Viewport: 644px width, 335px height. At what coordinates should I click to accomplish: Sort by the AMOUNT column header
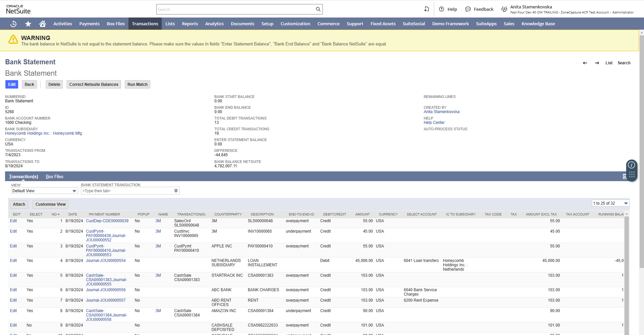click(363, 214)
